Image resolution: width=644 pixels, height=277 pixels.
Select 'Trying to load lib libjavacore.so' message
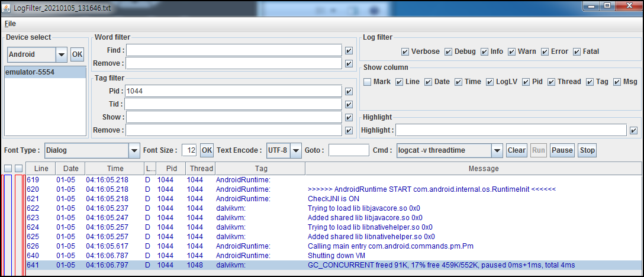click(x=364, y=208)
